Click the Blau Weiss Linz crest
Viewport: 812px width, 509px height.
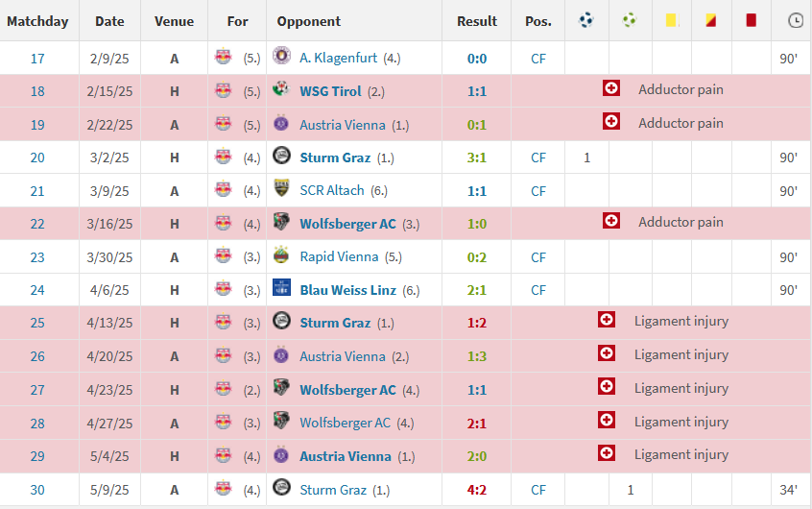[281, 290]
